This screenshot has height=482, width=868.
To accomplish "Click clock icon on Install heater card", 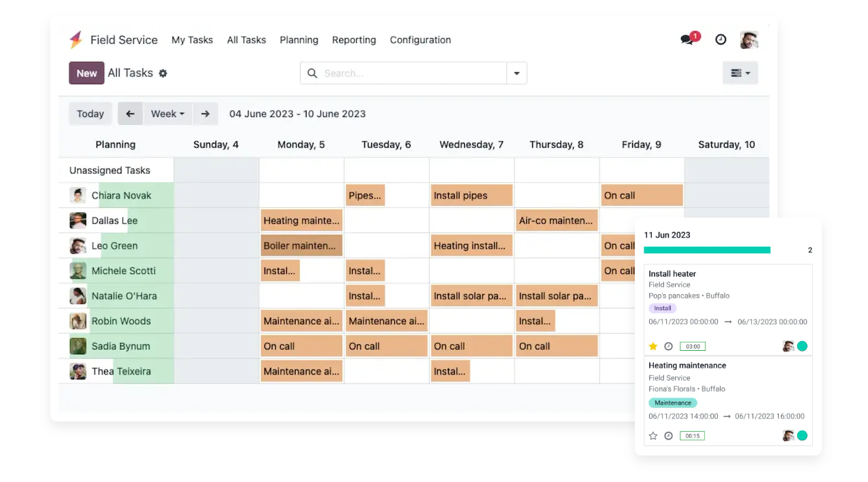I will point(668,346).
